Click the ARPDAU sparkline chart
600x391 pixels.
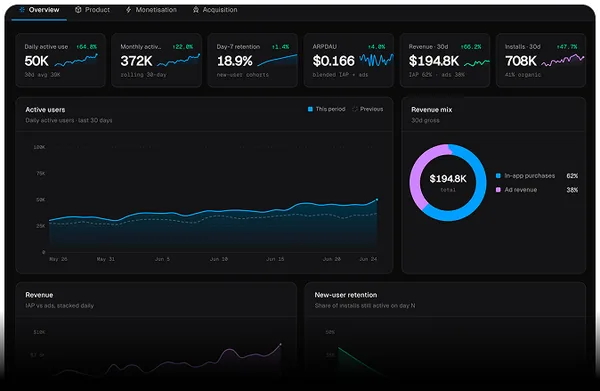[x=377, y=60]
